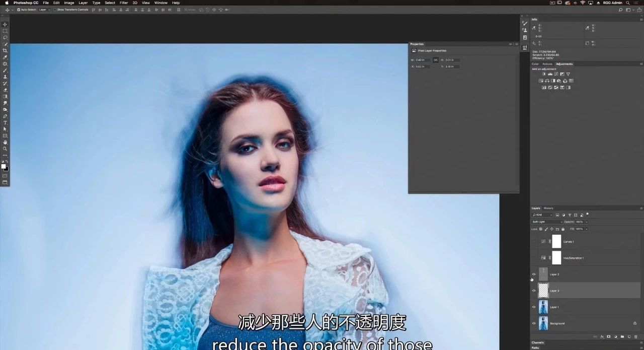The width and height of the screenshot is (644, 350).
Task: Switch to the History tab
Action: point(548,208)
